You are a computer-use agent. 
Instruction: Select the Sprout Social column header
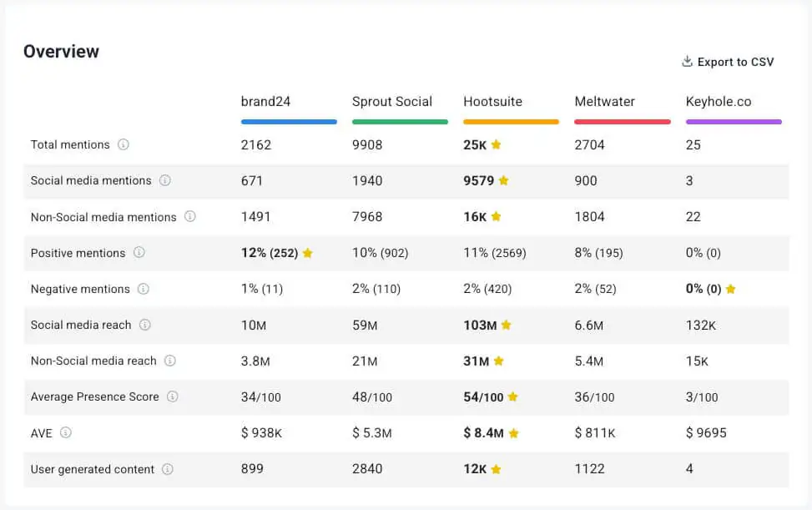(x=392, y=102)
